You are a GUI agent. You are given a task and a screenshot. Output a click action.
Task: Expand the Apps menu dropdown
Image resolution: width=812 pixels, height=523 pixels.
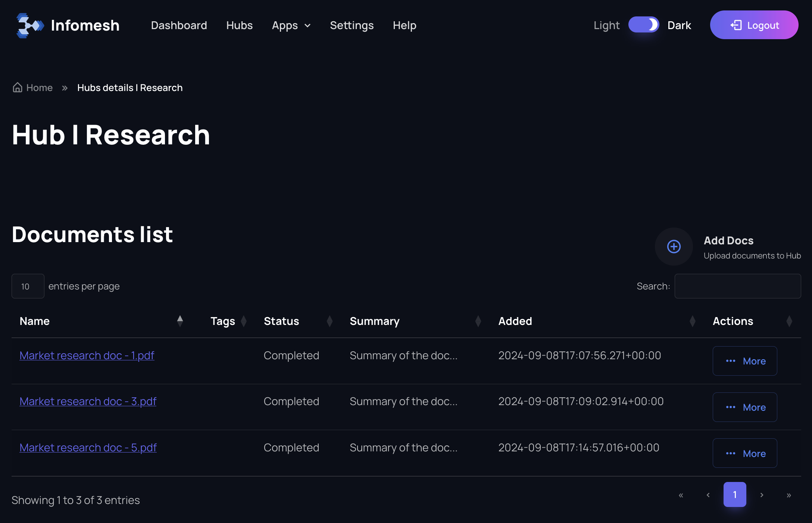pos(291,25)
